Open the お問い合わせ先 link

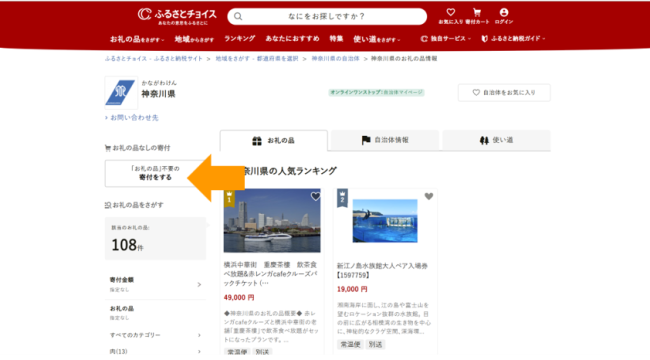(132, 118)
